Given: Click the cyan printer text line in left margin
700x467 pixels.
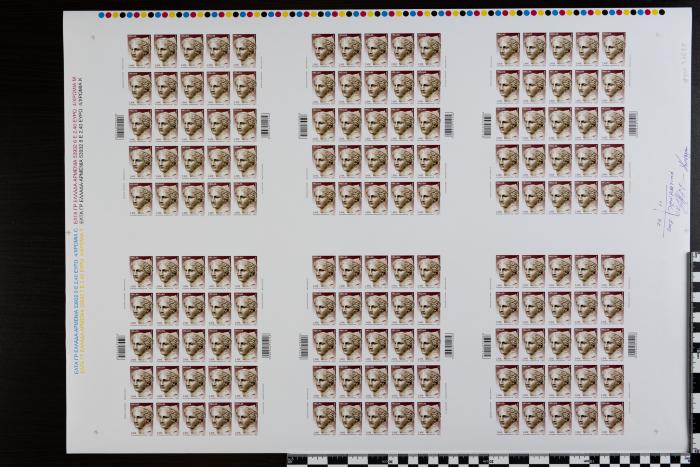Looking at the screenshot, I should 75,300.
